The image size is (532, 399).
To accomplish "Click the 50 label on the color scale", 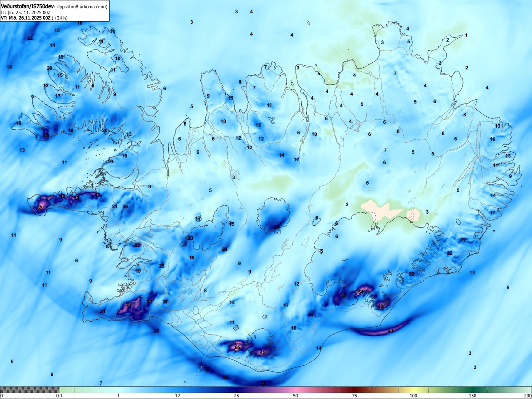I will click(x=296, y=396).
